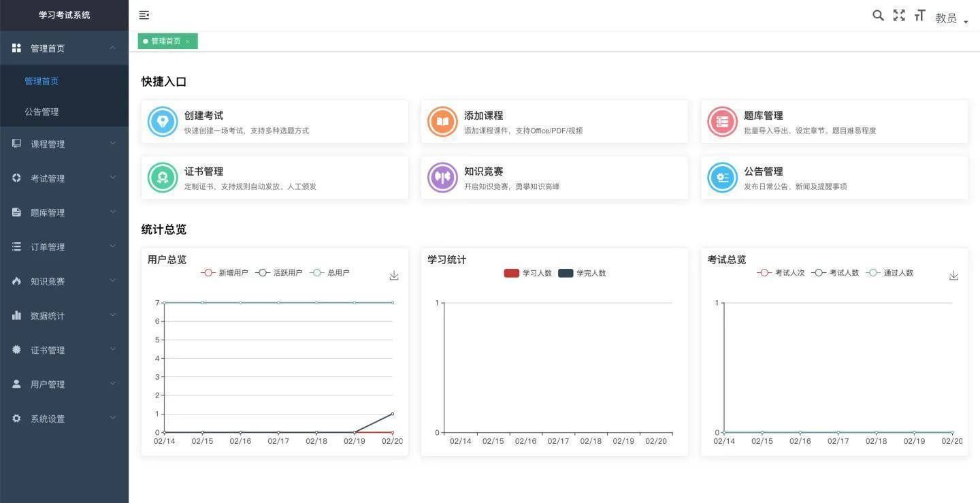Enter fullscreen with the expand icon
Image resolution: width=980 pixels, height=503 pixels.
pyautogui.click(x=899, y=15)
